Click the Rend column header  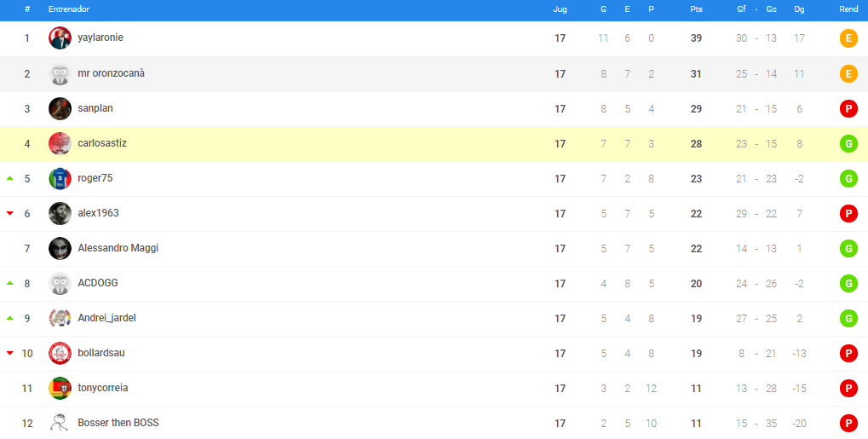(848, 9)
